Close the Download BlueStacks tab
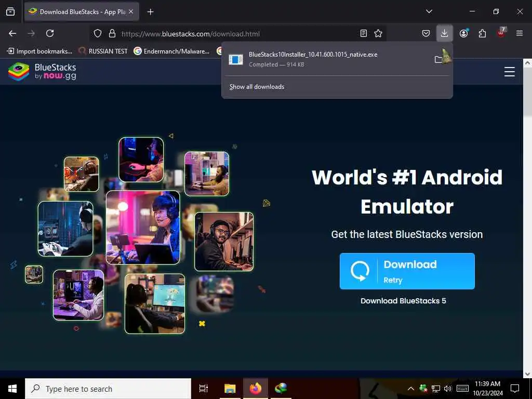Image resolution: width=532 pixels, height=399 pixels. click(131, 11)
